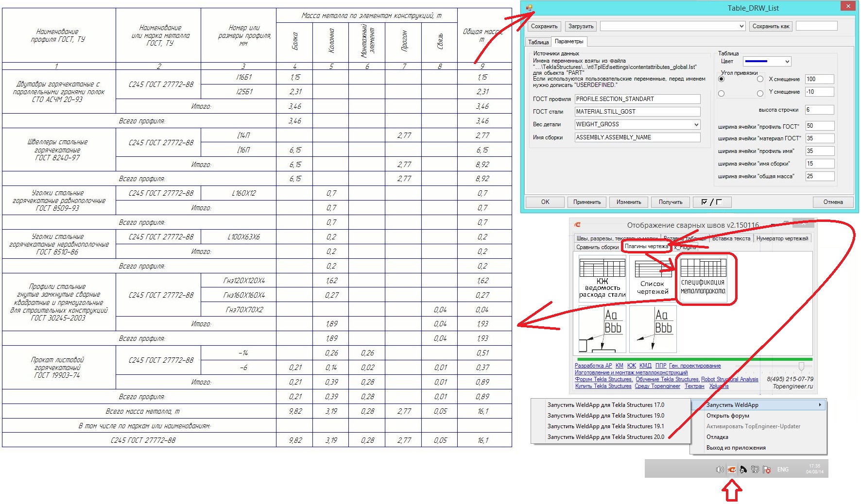The image size is (861, 504).
Task: Launch the спецификация металлопроката plugin
Action: click(x=703, y=278)
